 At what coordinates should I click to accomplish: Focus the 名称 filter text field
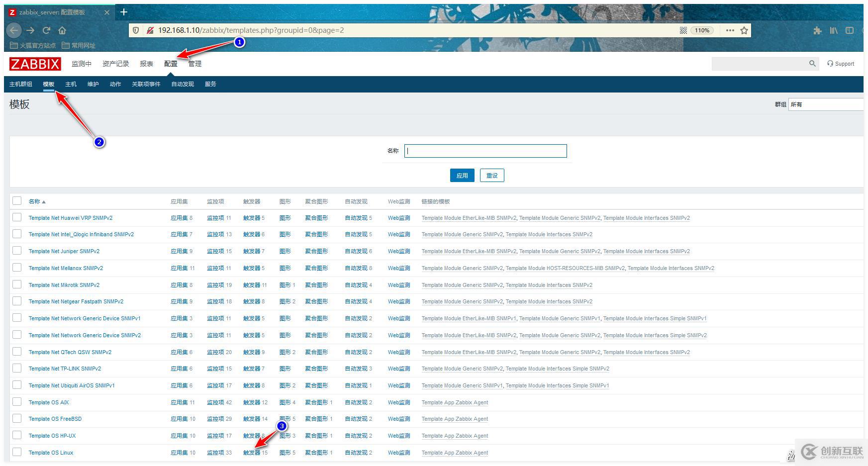click(x=485, y=151)
